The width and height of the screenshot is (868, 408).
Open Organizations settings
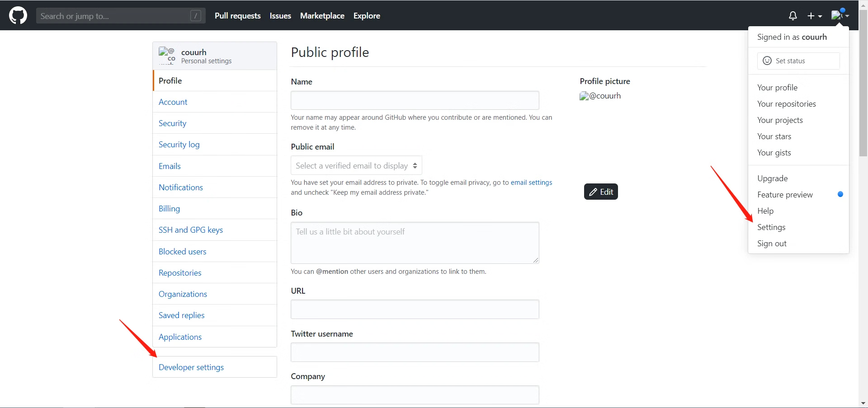(x=215, y=294)
